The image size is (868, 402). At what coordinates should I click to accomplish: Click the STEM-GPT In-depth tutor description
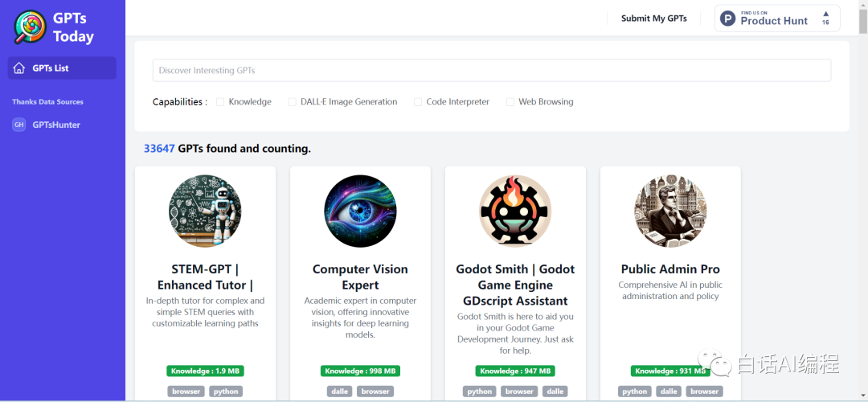(205, 312)
